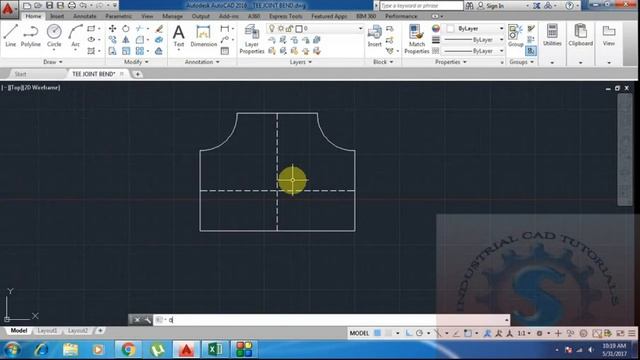Click the Save icon in the quick access toolbar

point(49,5)
